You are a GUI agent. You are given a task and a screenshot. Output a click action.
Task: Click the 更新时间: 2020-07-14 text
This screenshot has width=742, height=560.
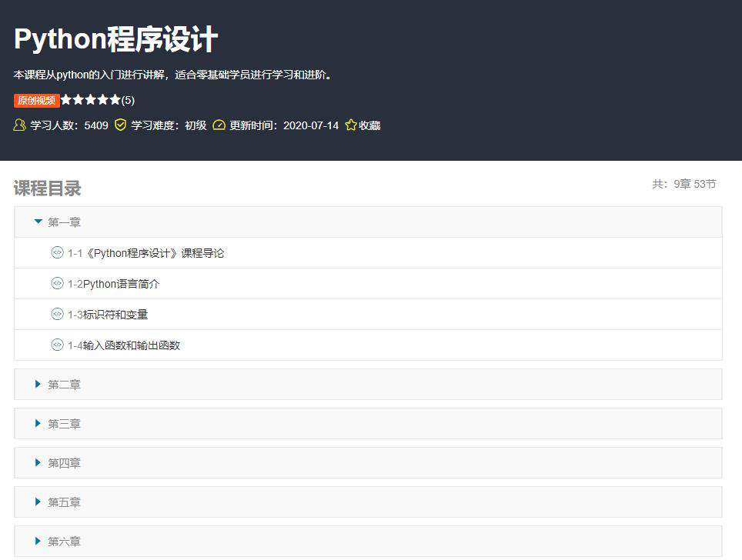284,125
